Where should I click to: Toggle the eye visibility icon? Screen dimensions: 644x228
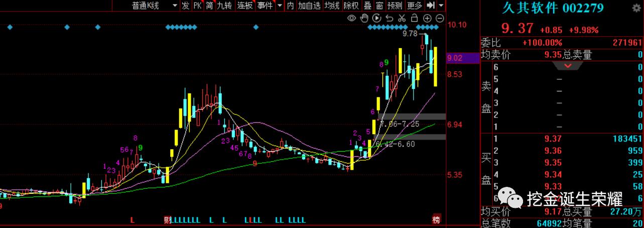(352, 18)
